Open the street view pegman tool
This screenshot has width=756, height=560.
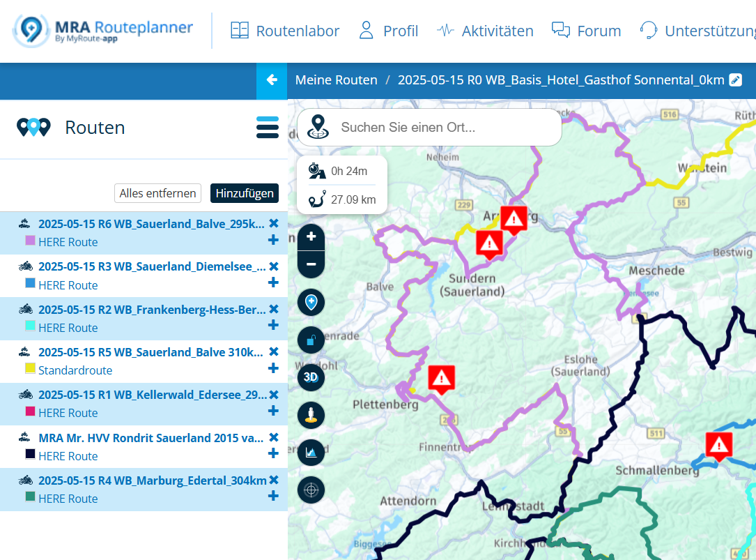point(311,415)
